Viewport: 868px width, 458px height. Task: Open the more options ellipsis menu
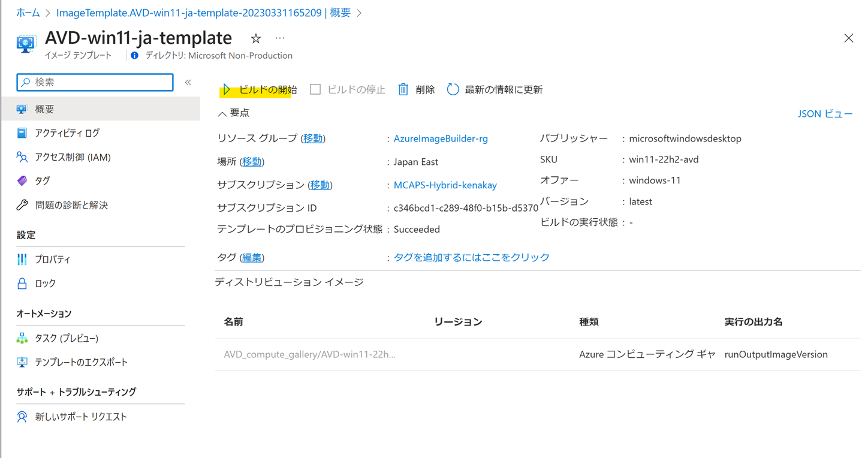point(280,38)
